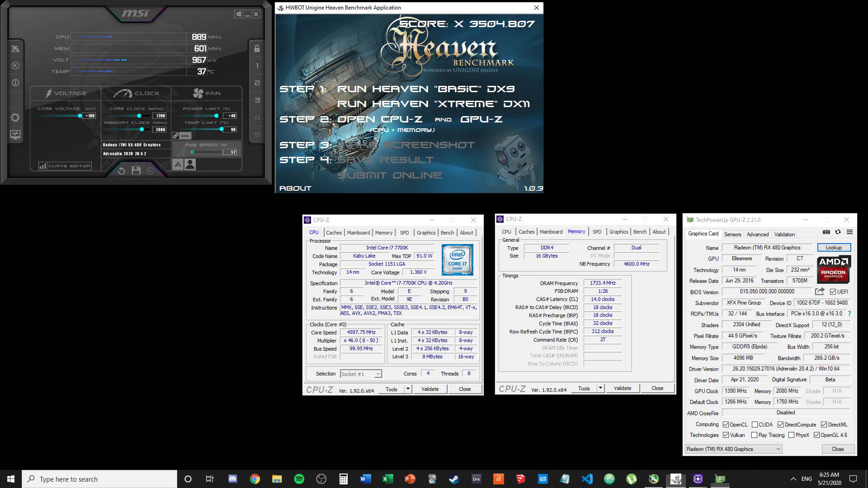This screenshot has height=488, width=868.
Task: Reset Afterburner settings with the reset icon
Action: (x=121, y=171)
